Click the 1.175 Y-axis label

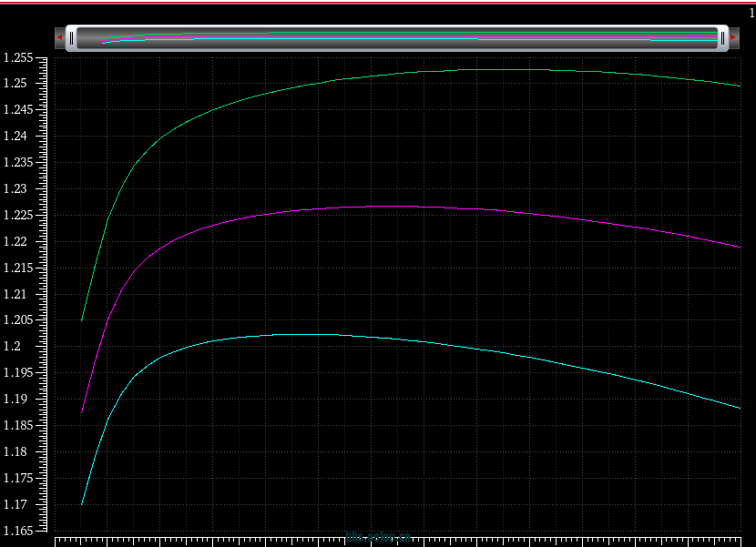[18, 479]
